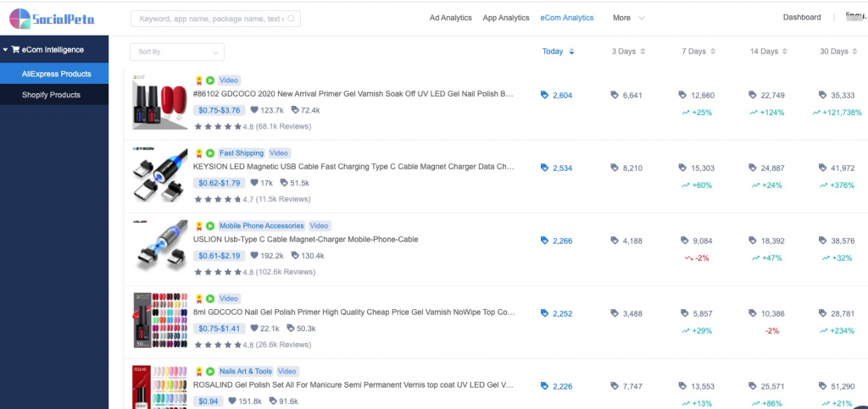868x409 pixels.
Task: Sort by Today column
Action: point(558,52)
